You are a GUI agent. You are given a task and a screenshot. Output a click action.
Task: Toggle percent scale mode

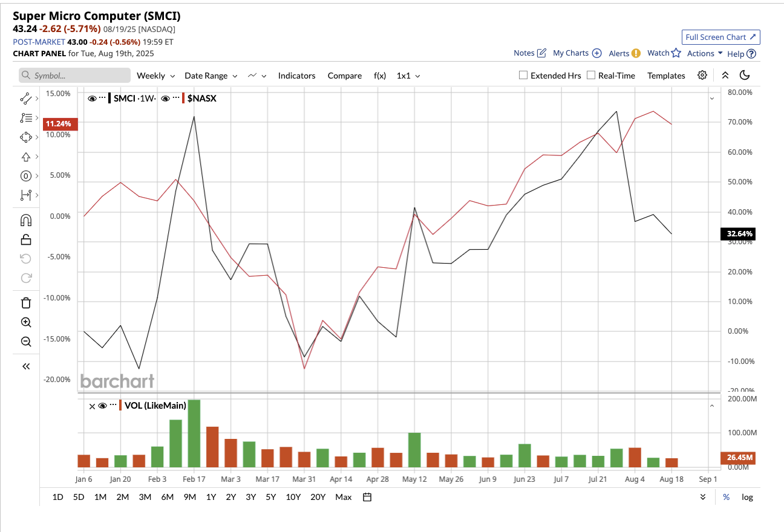pos(727,497)
